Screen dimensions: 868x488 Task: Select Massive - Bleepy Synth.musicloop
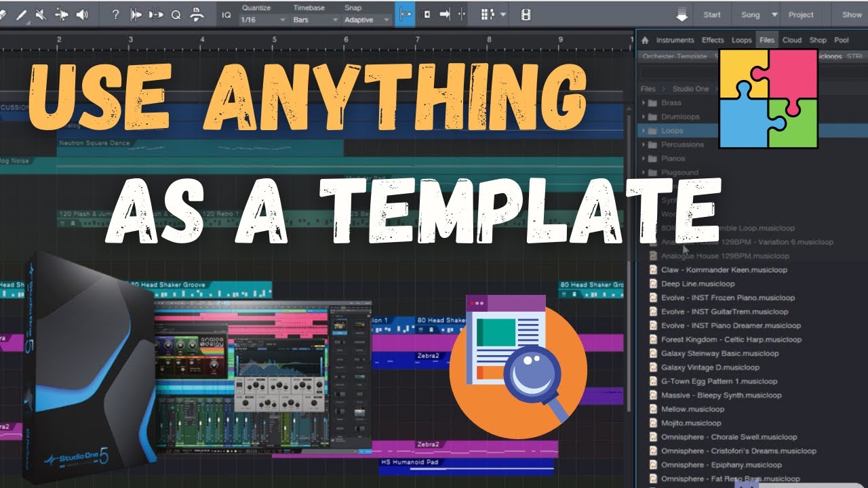tap(722, 395)
